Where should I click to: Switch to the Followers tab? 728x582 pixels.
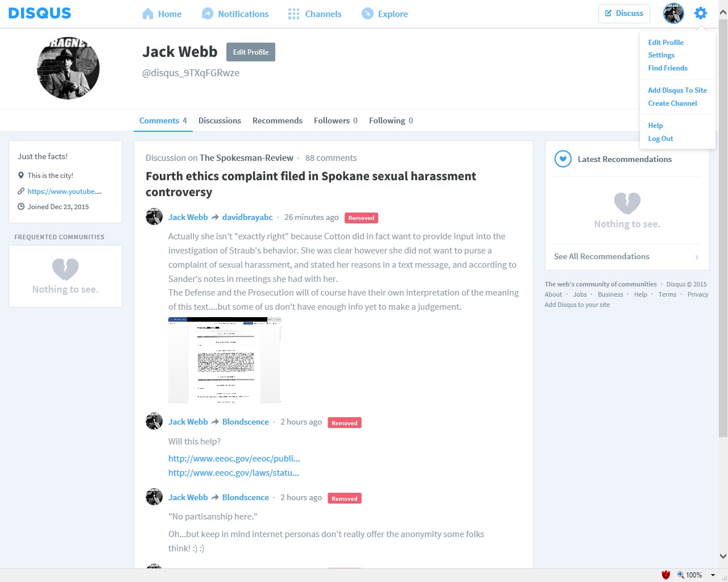(336, 120)
